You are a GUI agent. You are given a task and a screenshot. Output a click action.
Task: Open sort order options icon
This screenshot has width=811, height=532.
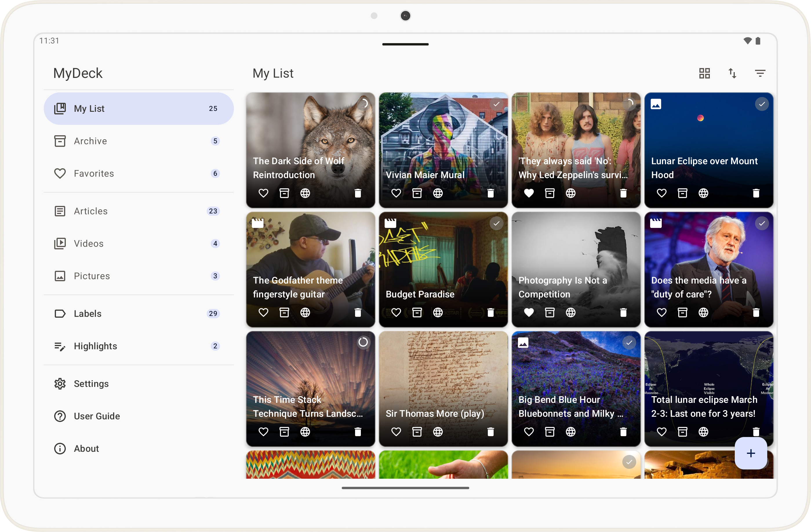click(x=732, y=73)
